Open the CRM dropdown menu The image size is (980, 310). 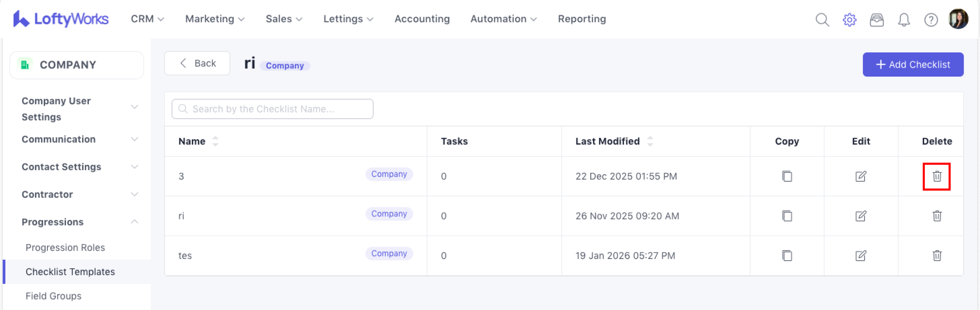click(147, 19)
